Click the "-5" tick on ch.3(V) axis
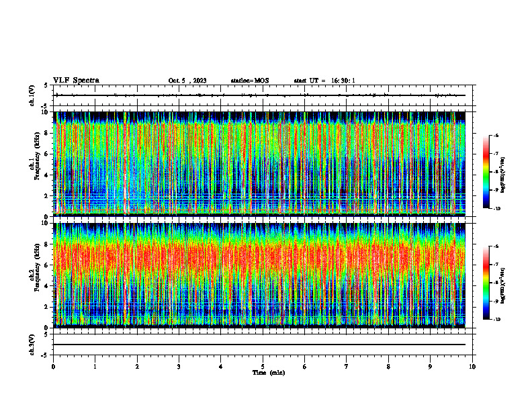Image resolution: width=532 pixels, height=411 pixels. (45, 355)
